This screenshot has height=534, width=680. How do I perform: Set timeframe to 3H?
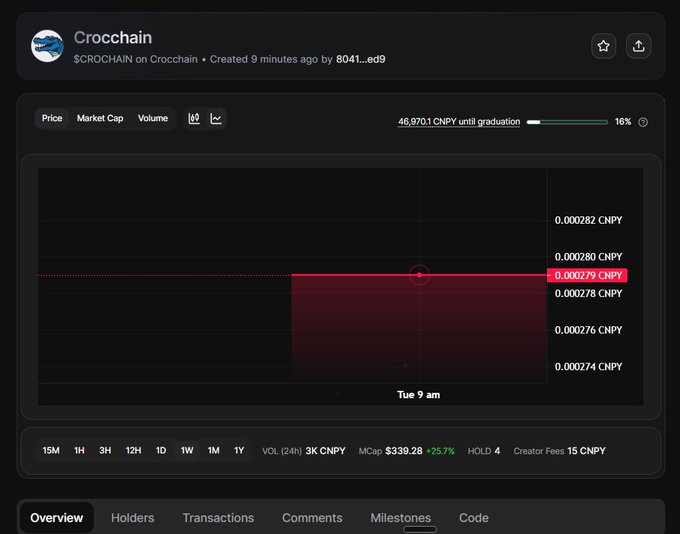tap(105, 451)
